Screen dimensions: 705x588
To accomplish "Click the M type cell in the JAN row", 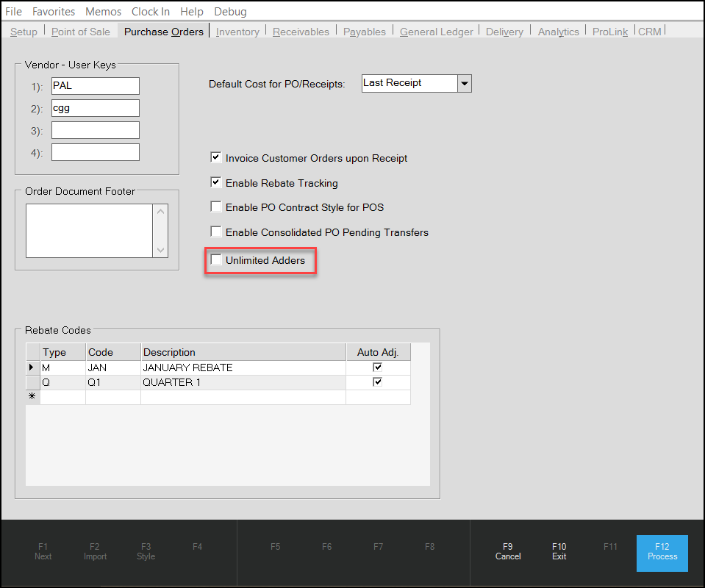I will tap(63, 367).
